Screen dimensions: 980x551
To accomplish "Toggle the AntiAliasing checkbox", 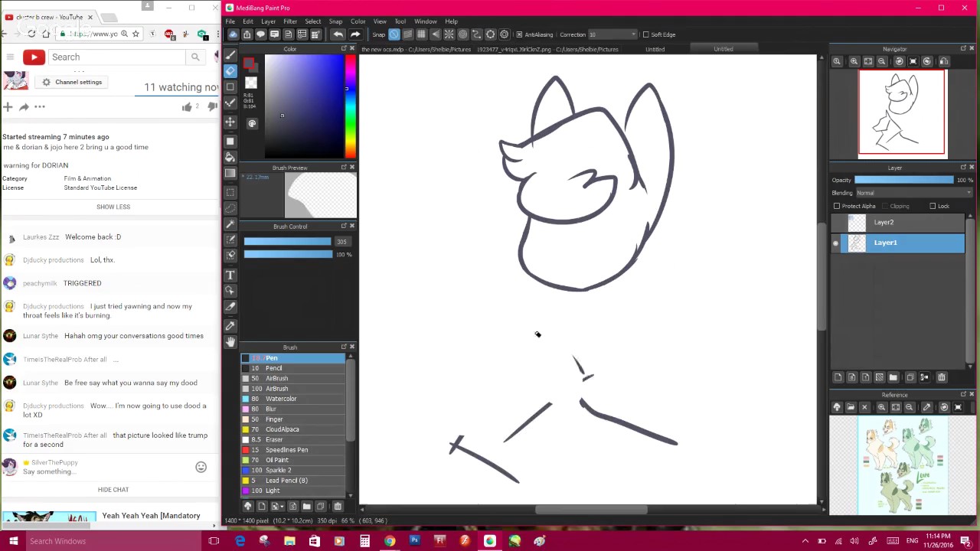I will 519,34.
